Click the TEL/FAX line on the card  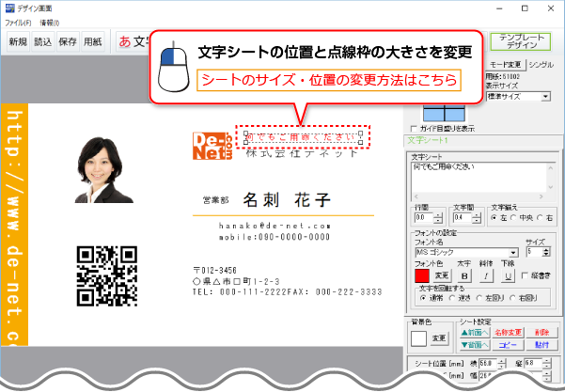click(x=287, y=292)
